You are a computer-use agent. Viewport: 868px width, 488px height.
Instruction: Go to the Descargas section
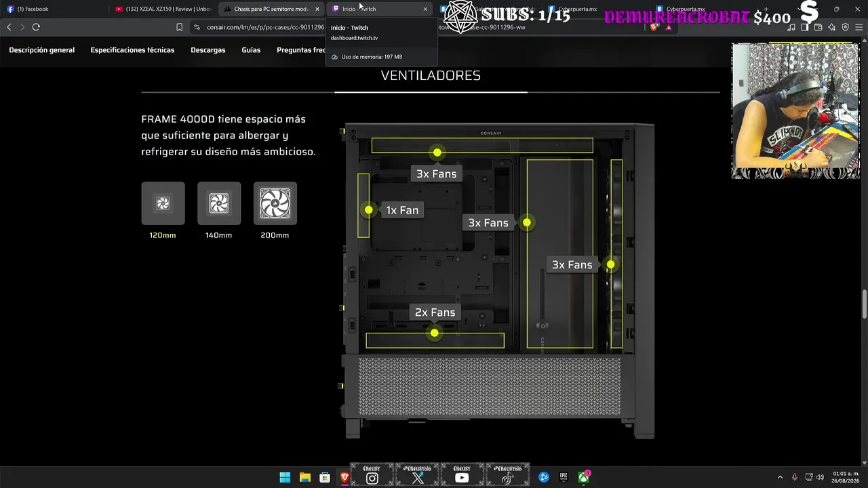(208, 50)
